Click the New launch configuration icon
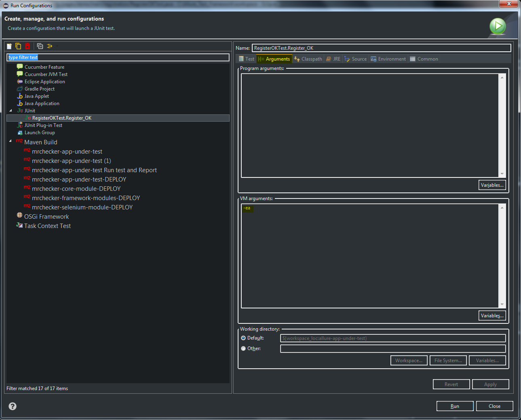Viewport: 521px width, 420px height. (x=9, y=46)
